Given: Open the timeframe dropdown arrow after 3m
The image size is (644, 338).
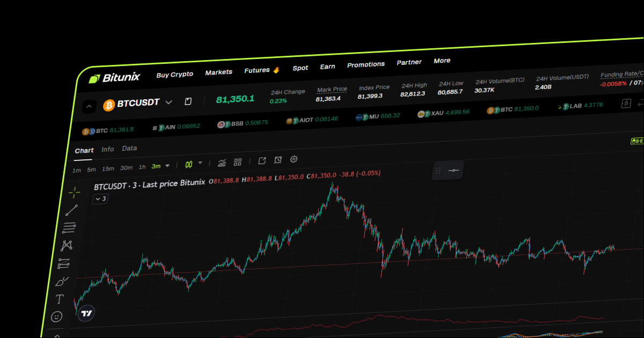Looking at the screenshot, I should [167, 165].
